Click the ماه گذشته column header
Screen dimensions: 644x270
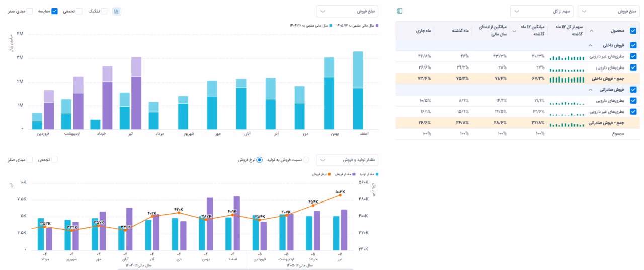(x=459, y=31)
